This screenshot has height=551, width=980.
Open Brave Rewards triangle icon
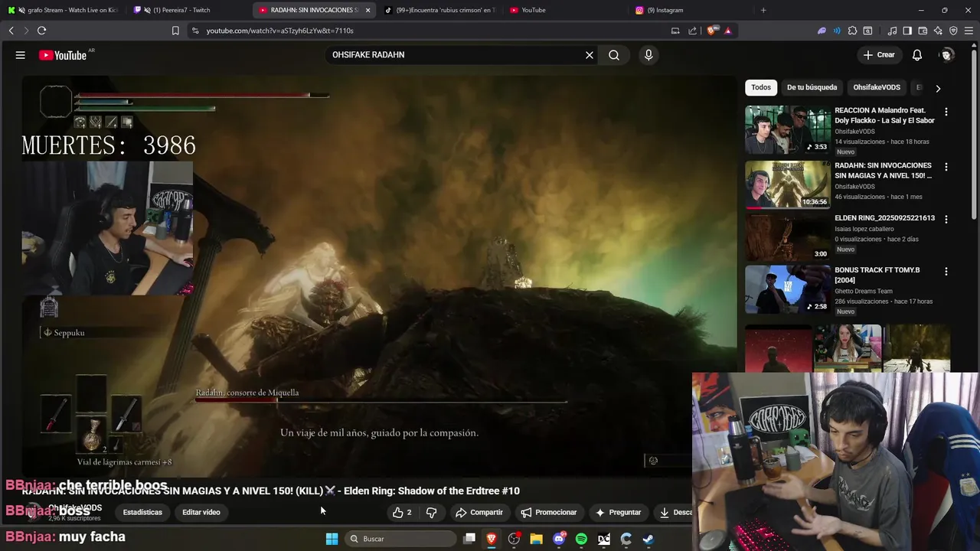click(x=727, y=31)
